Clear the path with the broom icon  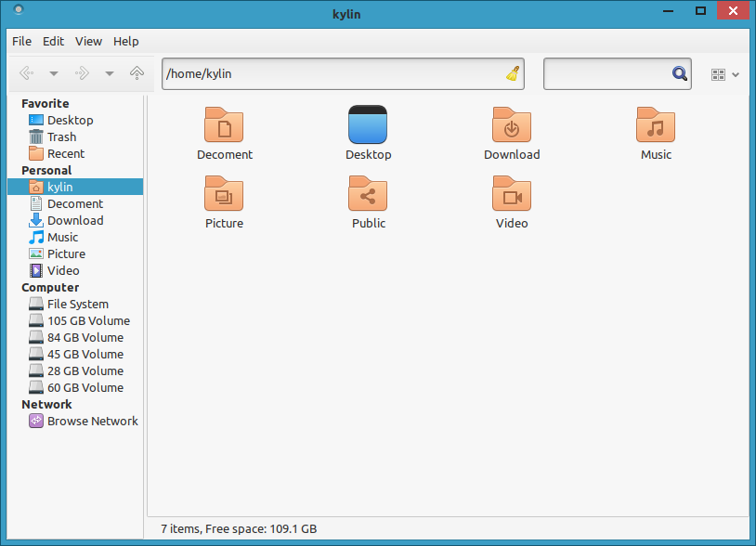click(513, 73)
